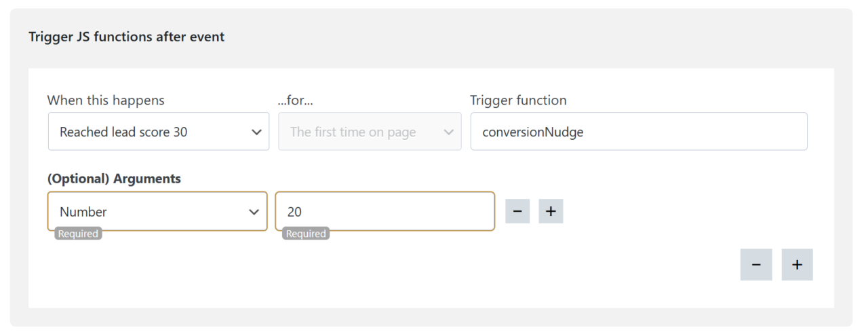
Task: Expand the Number argument type dropdown
Action: click(x=149, y=212)
